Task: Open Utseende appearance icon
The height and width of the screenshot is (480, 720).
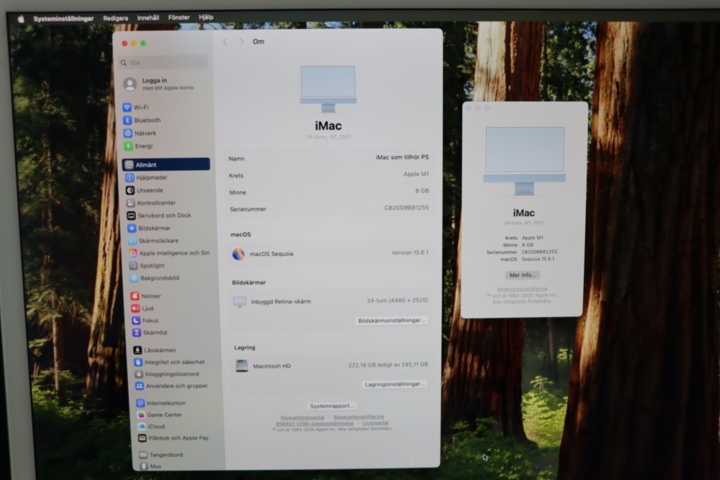Action: pos(130,190)
